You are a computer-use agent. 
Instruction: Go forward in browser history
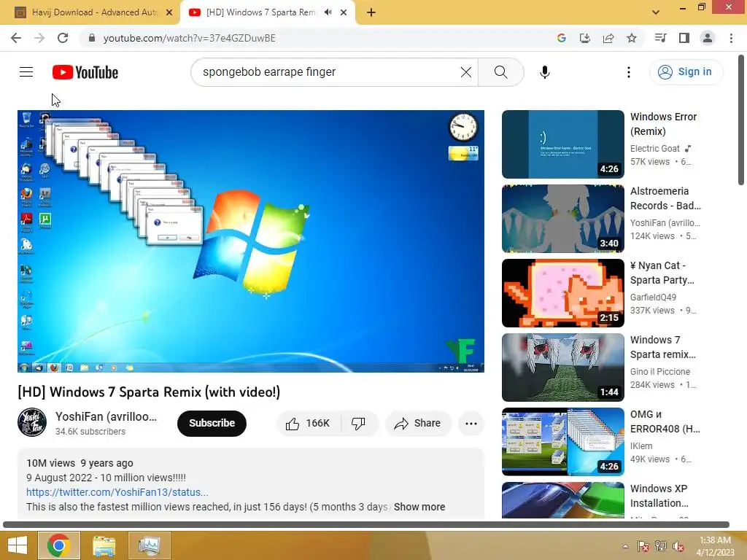coord(39,38)
